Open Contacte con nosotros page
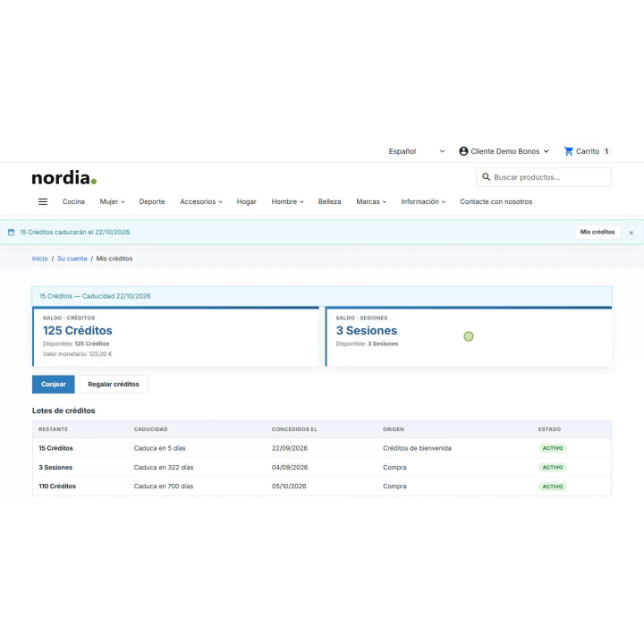Viewport: 644px width, 644px height. pyautogui.click(x=496, y=201)
